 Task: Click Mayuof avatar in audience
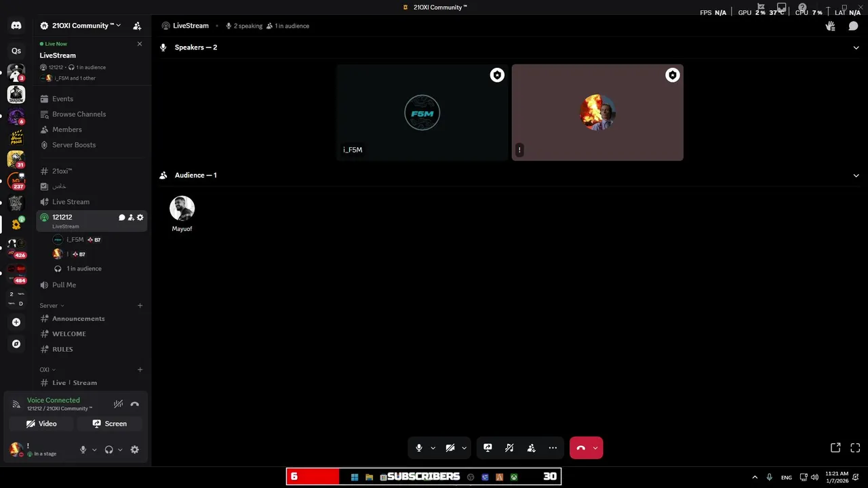[182, 208]
